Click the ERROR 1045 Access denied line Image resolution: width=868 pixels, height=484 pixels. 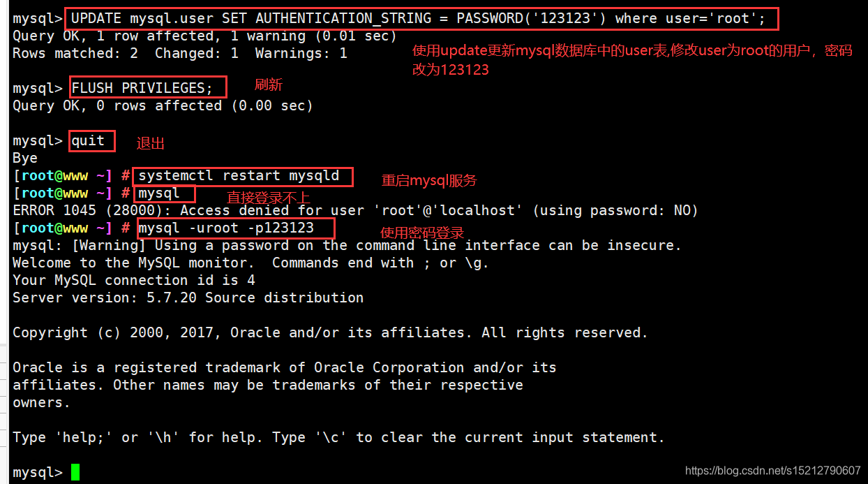point(355,211)
